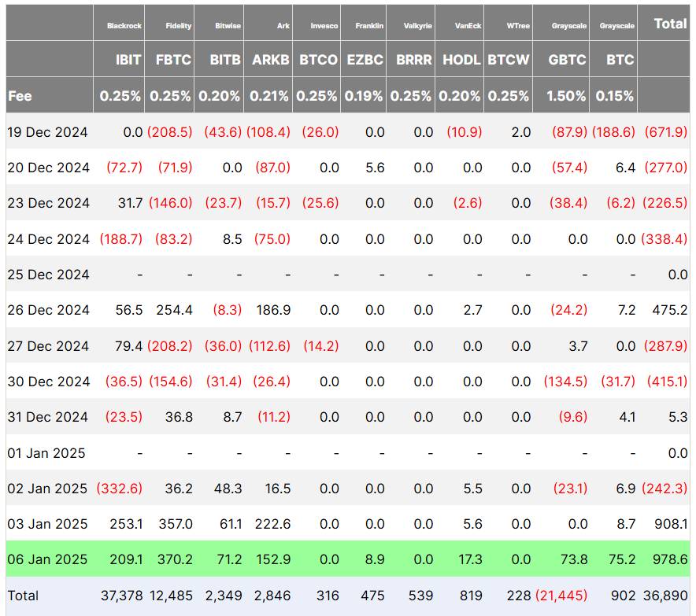This screenshot has height=616, width=696.
Task: Select the (332.6) IBIT outflow on 02 Jan
Action: click(x=119, y=489)
